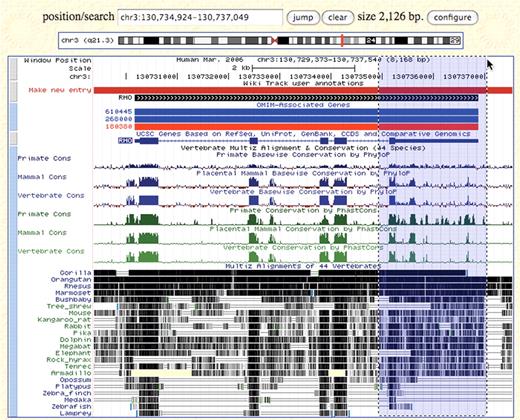
Task: Click the Dolphin alignment row label
Action: coord(75,339)
